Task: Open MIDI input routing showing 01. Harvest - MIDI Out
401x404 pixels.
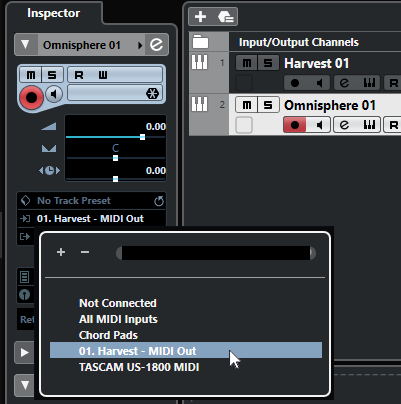Action: pyautogui.click(x=90, y=219)
